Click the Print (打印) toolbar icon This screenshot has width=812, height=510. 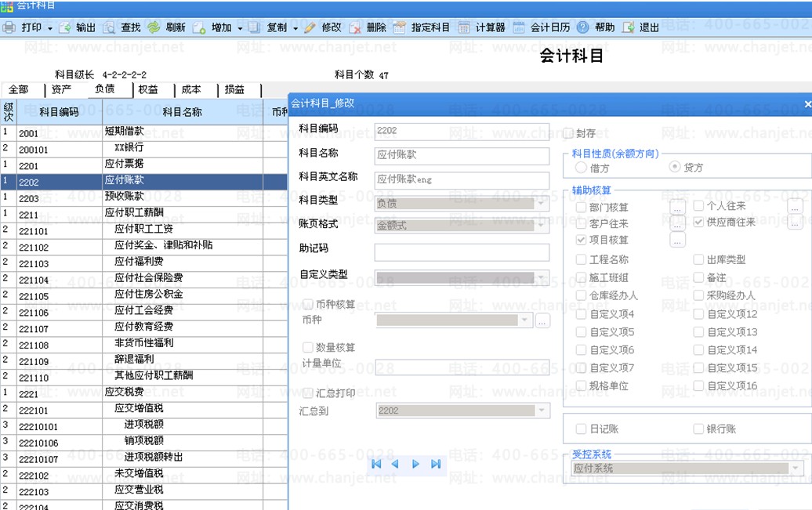pos(9,27)
